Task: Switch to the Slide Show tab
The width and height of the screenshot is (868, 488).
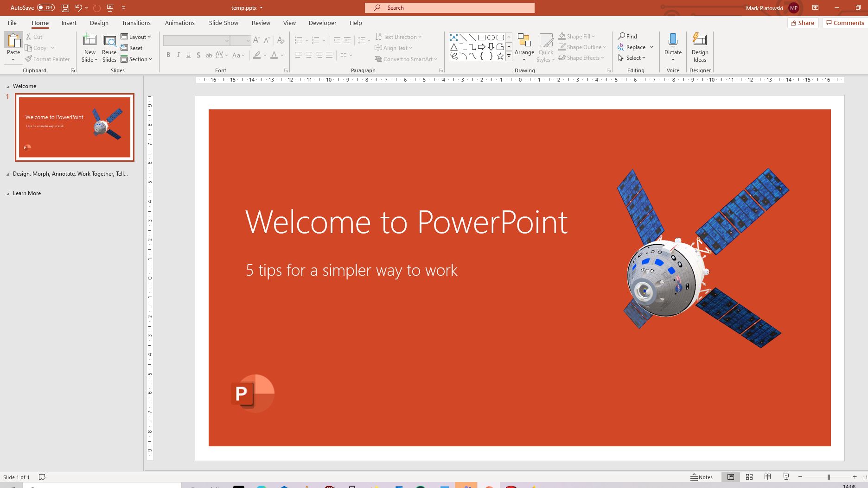Action: (x=223, y=23)
